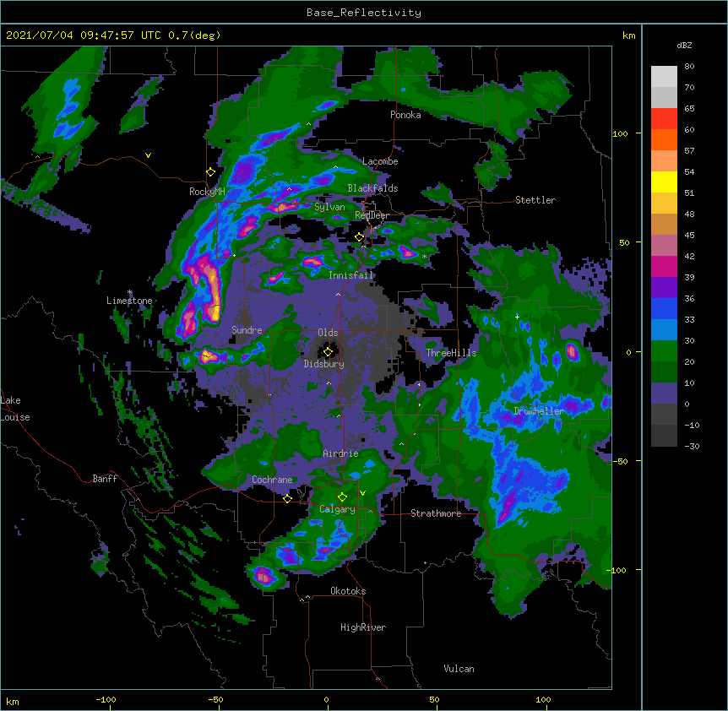Click the RedDeer city label
Image resolution: width=728 pixels, height=711 pixels.
pyautogui.click(x=372, y=215)
